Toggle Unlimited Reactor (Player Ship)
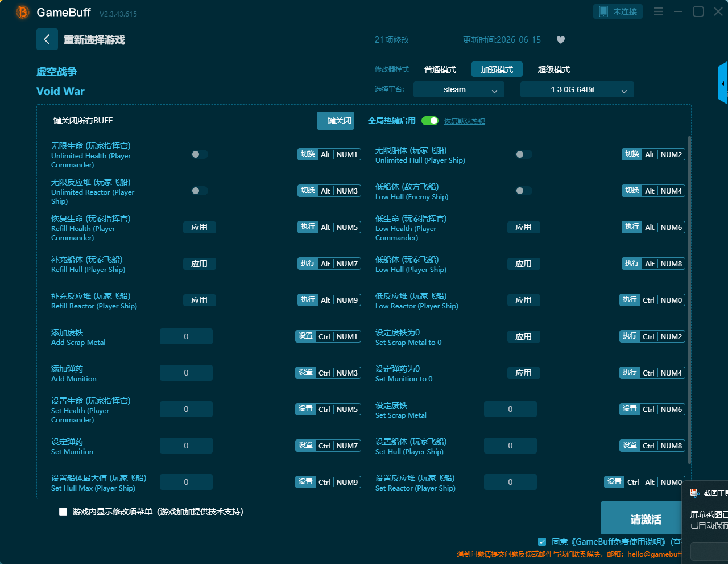728x564 pixels. click(199, 191)
